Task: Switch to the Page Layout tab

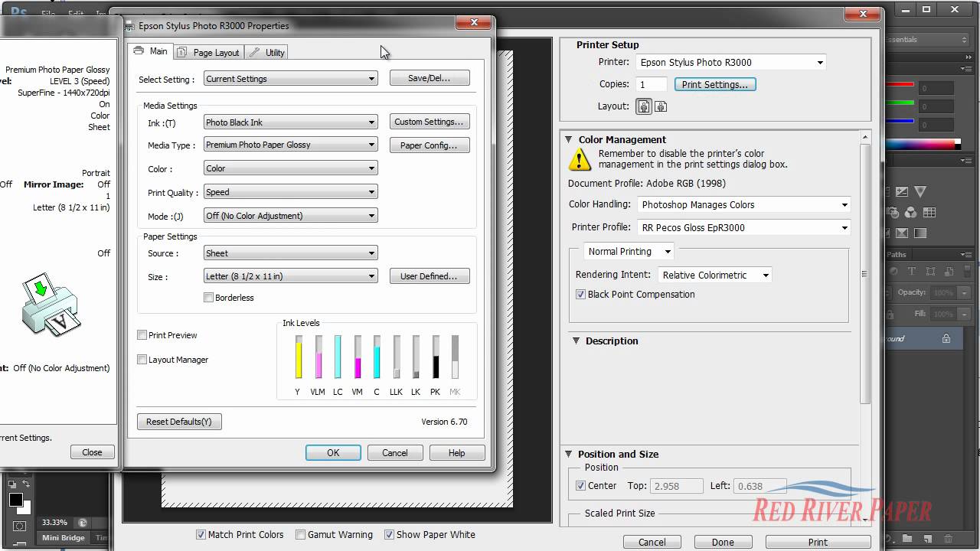Action: tap(208, 52)
